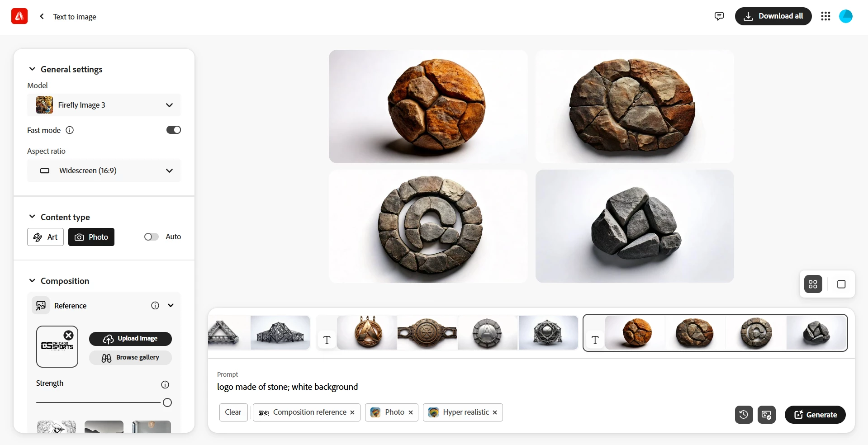Collapse Content type section
Screen dimensions: 868x445
click(32, 217)
